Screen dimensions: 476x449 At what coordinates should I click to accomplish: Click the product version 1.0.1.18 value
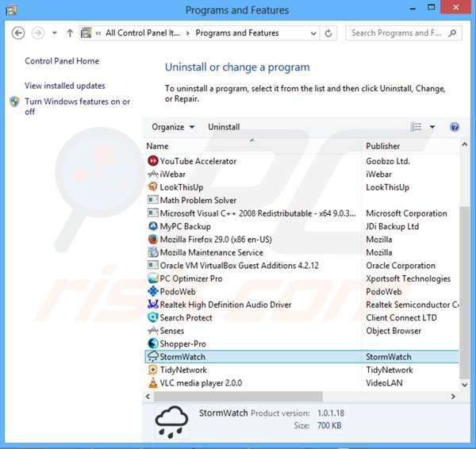pos(331,413)
